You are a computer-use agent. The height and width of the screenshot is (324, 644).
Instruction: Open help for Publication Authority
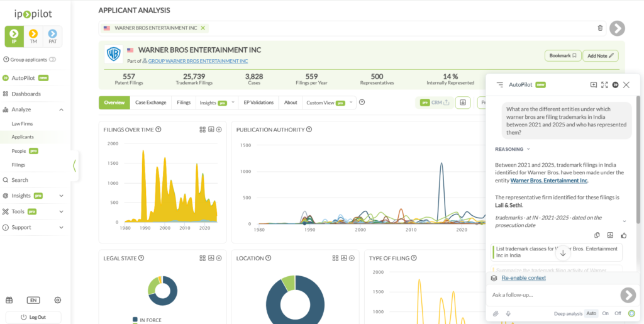(309, 130)
